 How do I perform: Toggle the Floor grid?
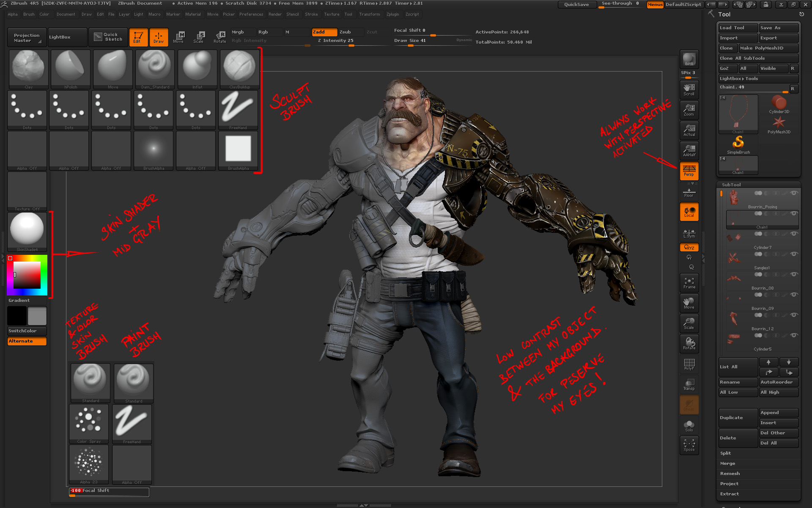coord(689,192)
